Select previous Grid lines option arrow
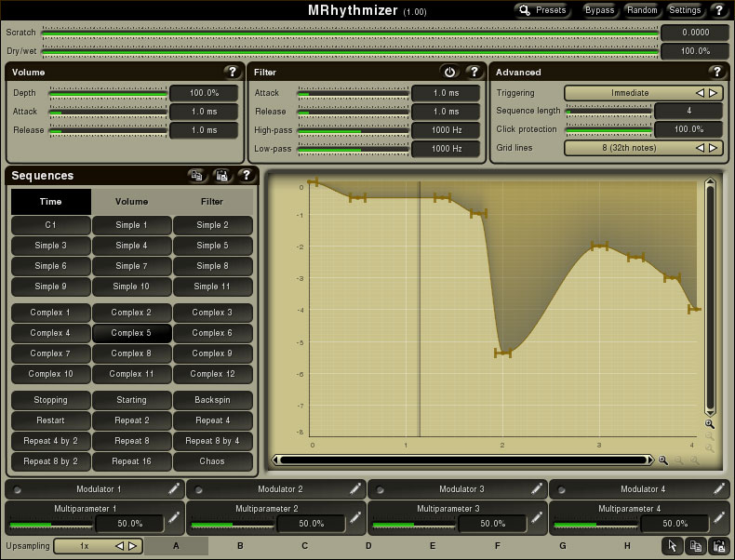This screenshot has width=735, height=560. (700, 148)
